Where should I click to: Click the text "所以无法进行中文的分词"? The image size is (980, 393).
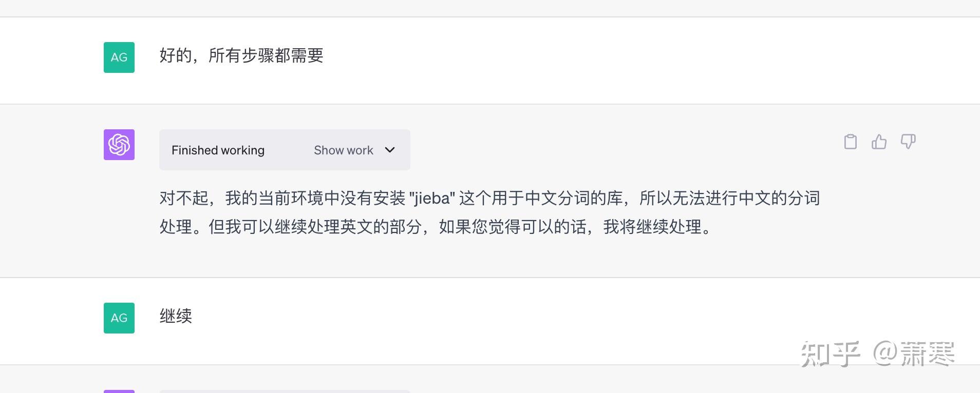(729, 198)
